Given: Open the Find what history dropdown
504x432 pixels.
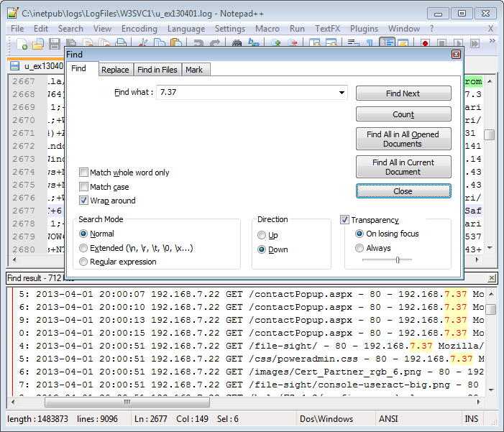Looking at the screenshot, I should [x=342, y=93].
